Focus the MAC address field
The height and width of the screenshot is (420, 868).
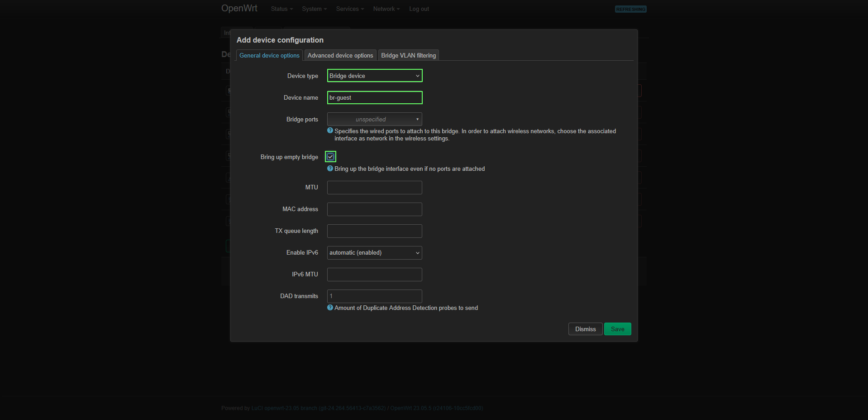pos(375,209)
